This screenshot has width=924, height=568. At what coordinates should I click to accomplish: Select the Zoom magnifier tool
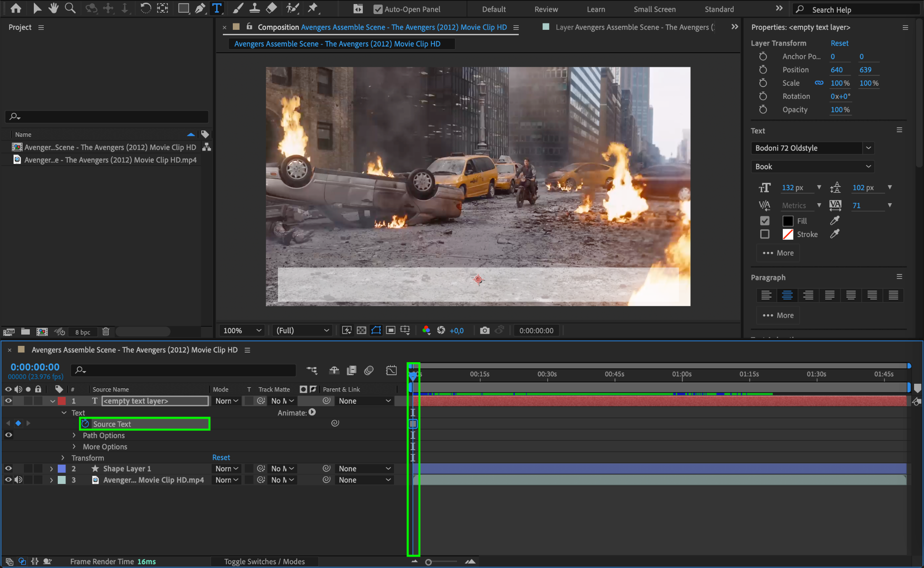(70, 8)
